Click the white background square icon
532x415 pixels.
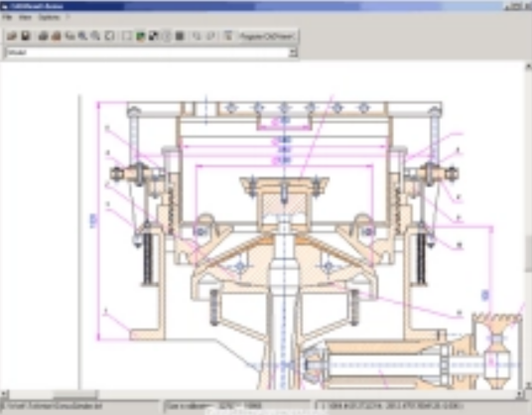(x=127, y=36)
